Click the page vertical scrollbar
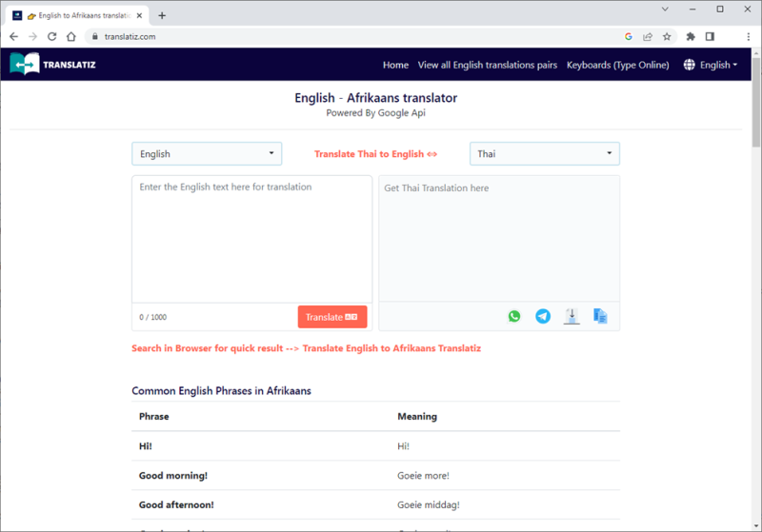Image resolution: width=762 pixels, height=532 pixels. (x=755, y=286)
